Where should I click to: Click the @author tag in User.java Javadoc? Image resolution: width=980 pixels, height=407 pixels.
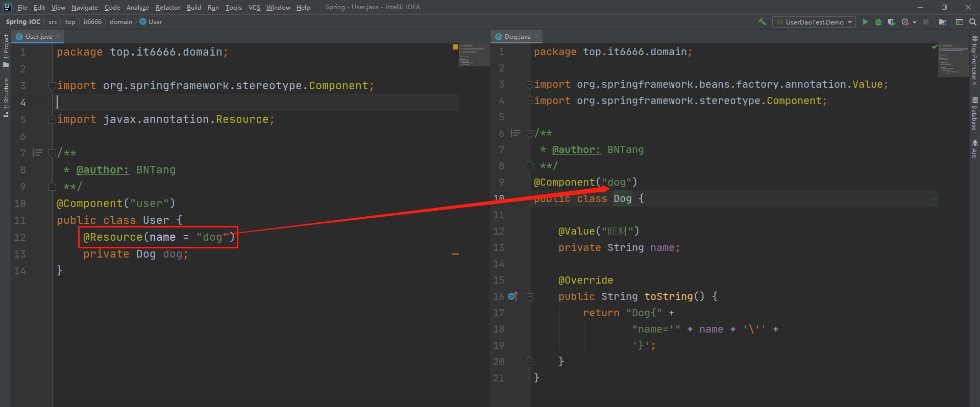pos(103,170)
